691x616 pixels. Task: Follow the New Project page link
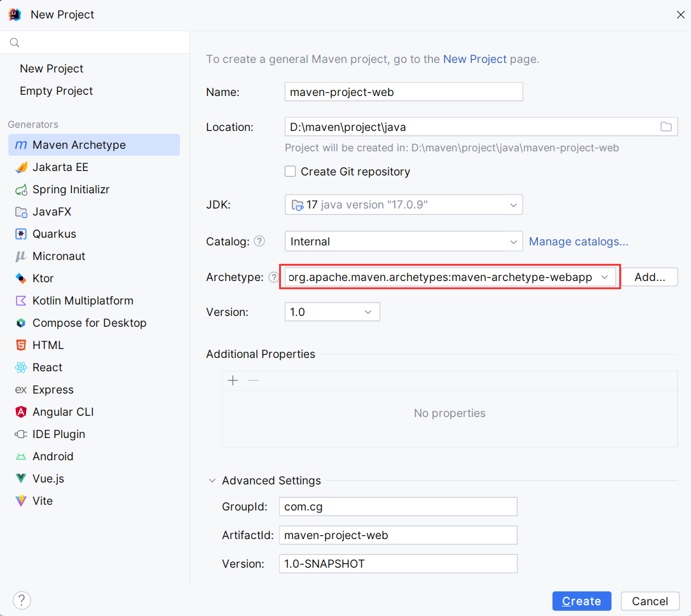(475, 59)
